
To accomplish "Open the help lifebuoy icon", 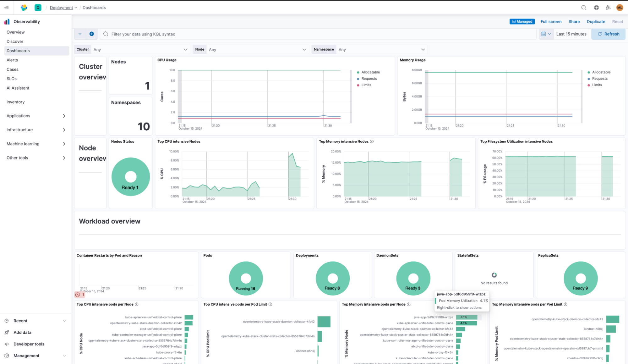I will tap(596, 8).
